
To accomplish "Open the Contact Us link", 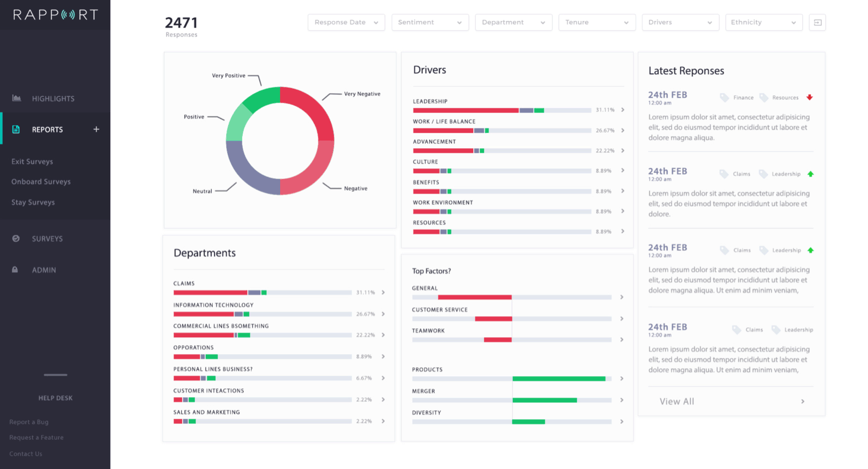I will 25,454.
